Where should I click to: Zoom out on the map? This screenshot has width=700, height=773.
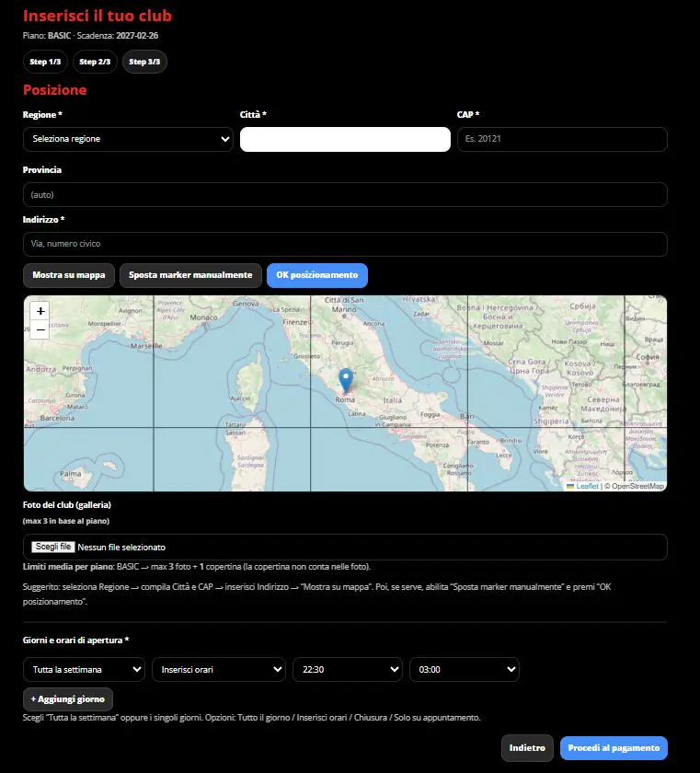coord(40,329)
